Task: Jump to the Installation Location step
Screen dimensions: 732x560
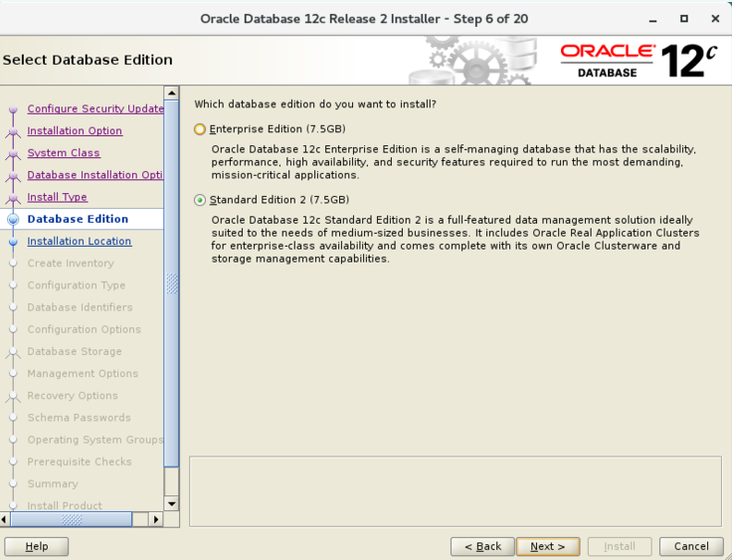Action: click(x=80, y=241)
